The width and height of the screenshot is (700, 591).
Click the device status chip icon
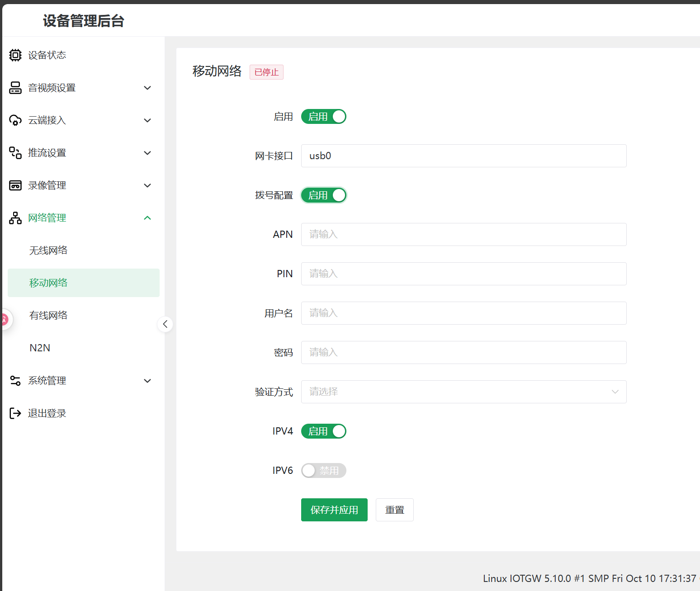pyautogui.click(x=15, y=55)
